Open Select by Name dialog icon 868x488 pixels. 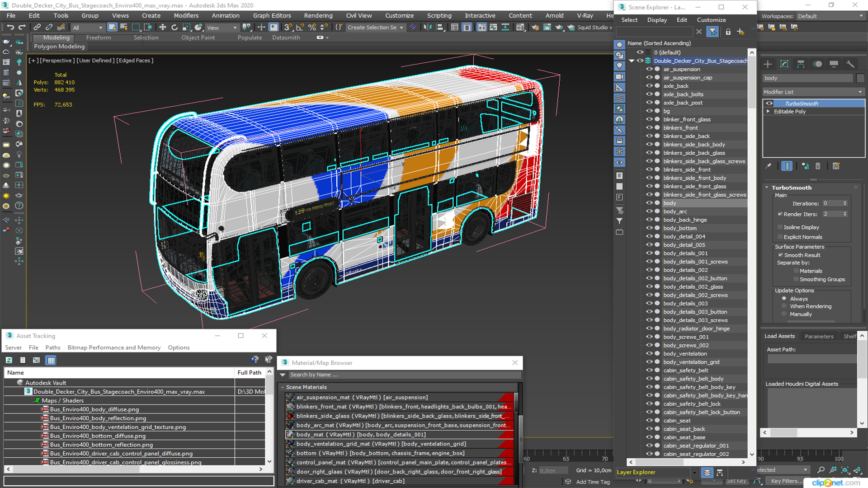(124, 28)
